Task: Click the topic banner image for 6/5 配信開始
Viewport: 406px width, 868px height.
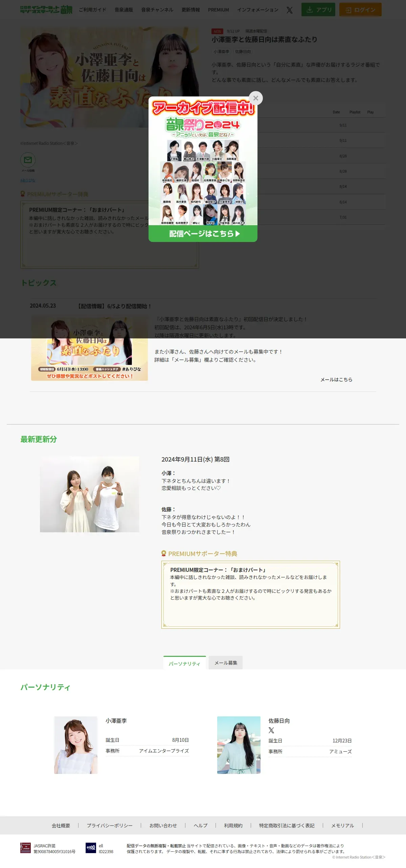Action: pyautogui.click(x=89, y=348)
